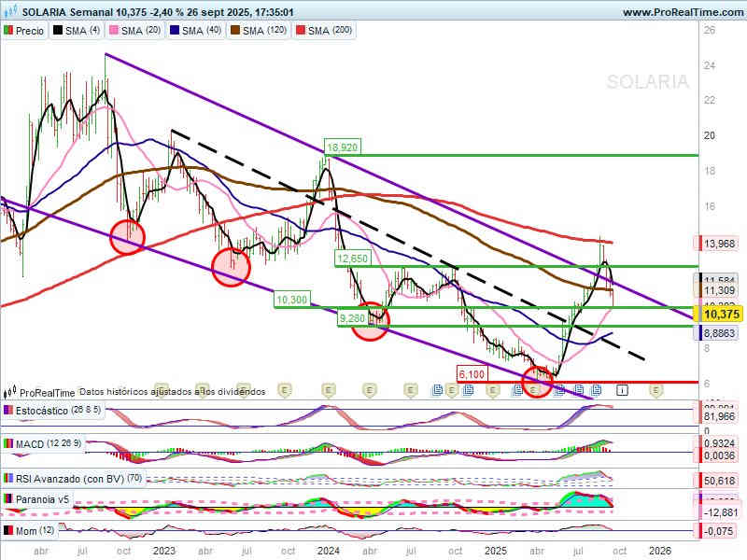
Task: Open the SMA (120) indicator legend
Action: [x=259, y=31]
